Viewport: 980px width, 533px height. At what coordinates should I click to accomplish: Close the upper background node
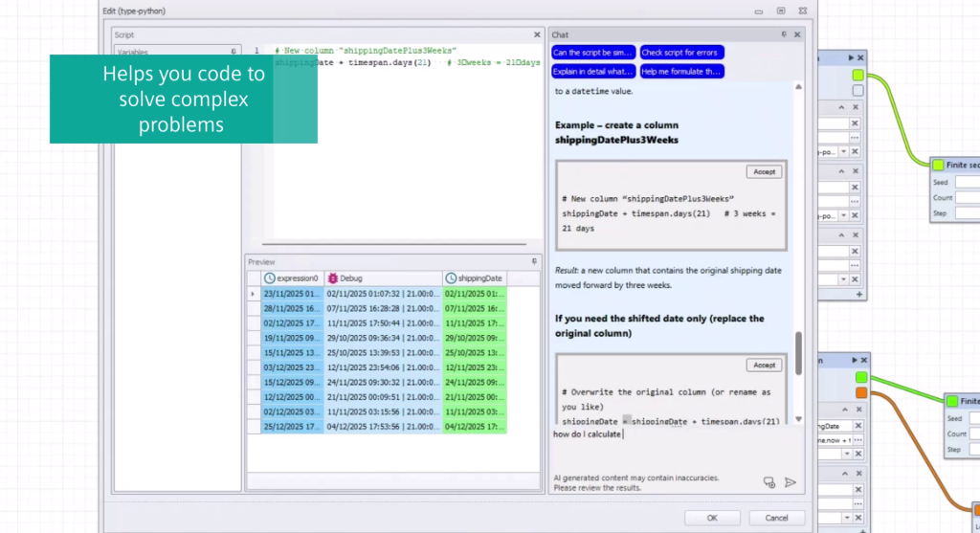[x=860, y=57]
